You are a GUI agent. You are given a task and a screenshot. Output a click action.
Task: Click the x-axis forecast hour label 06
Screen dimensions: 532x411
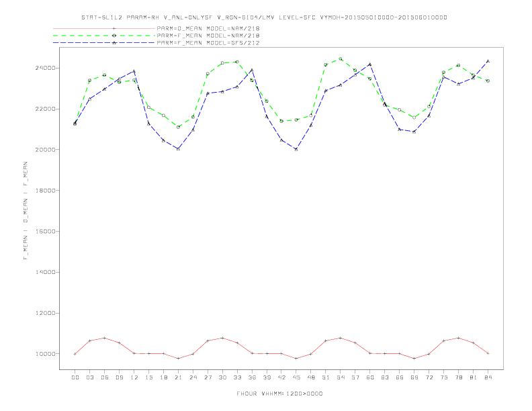(x=105, y=377)
